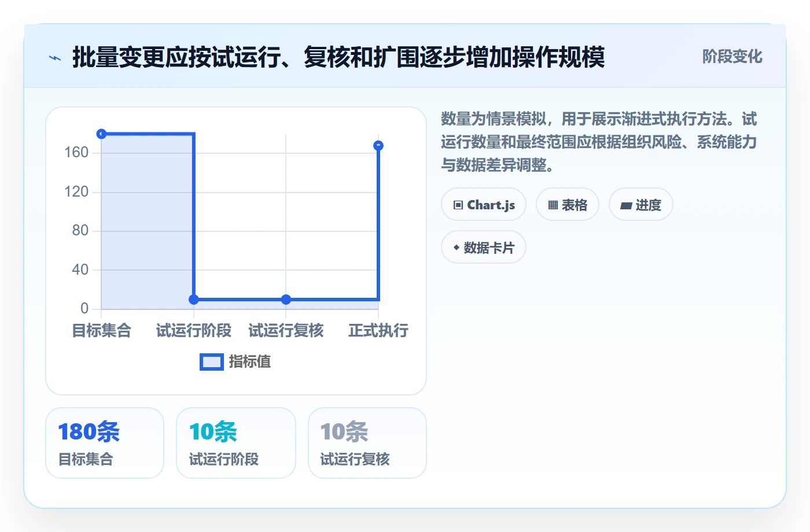The image size is (810, 532).
Task: Select the 表格 tag
Action: pyautogui.click(x=568, y=205)
